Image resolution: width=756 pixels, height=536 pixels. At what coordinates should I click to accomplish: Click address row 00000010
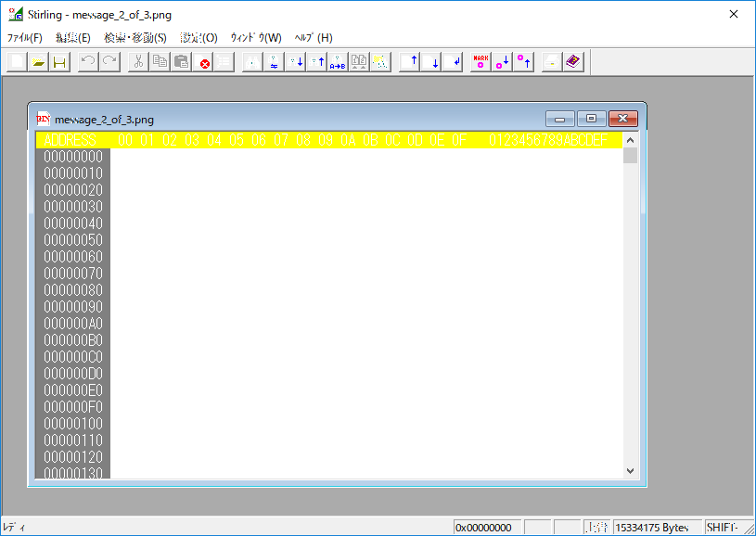[73, 173]
